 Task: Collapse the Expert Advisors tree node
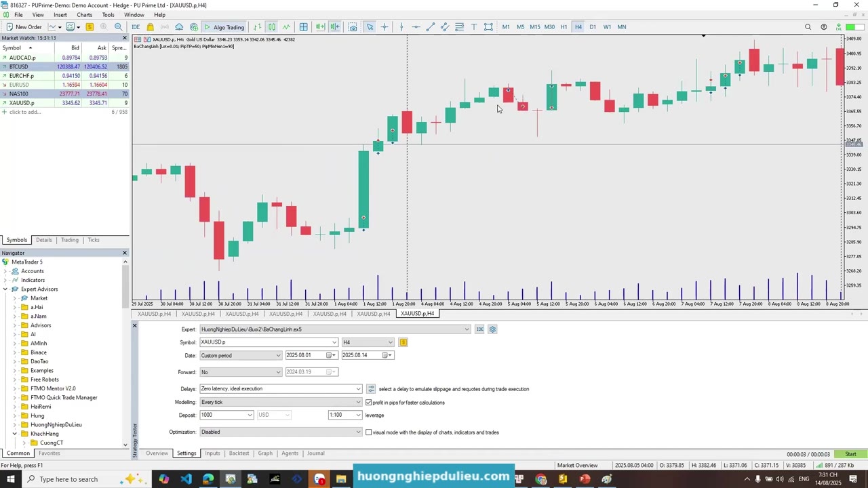(x=5, y=289)
